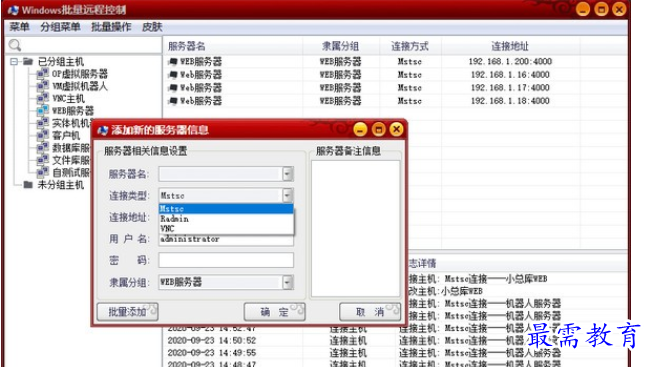Click server icon for 192.168.1.17:4000 row
Viewport: 649px width, 367px height.
tap(173, 88)
